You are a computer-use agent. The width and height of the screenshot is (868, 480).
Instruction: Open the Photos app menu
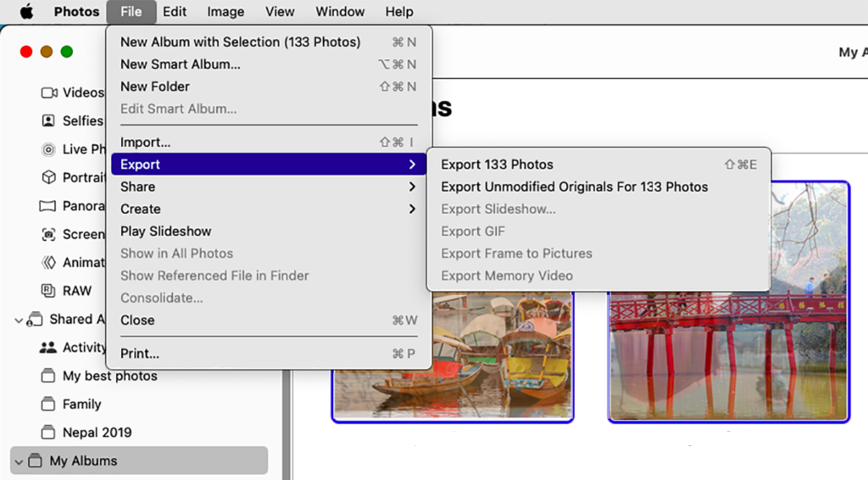coord(76,11)
